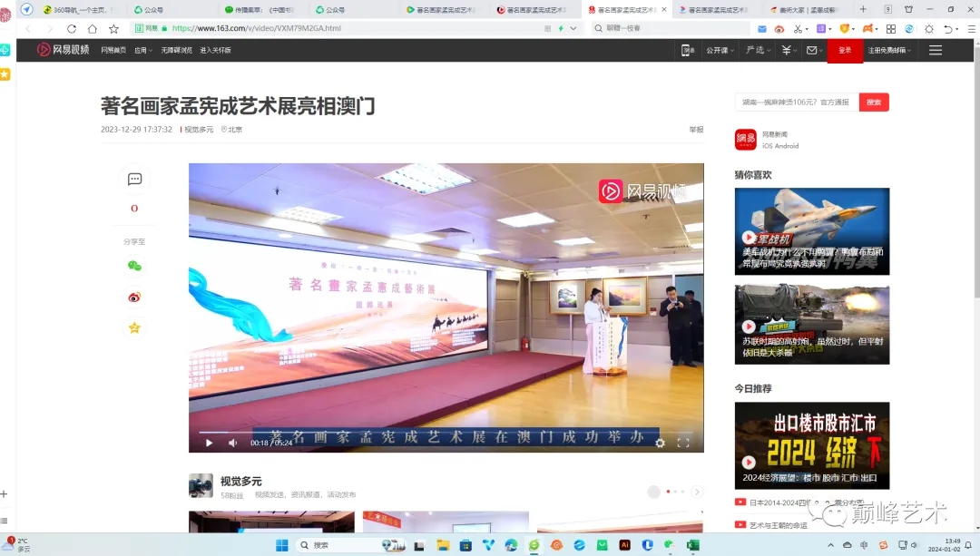
Task: Share the video to Weibo
Action: tap(134, 298)
